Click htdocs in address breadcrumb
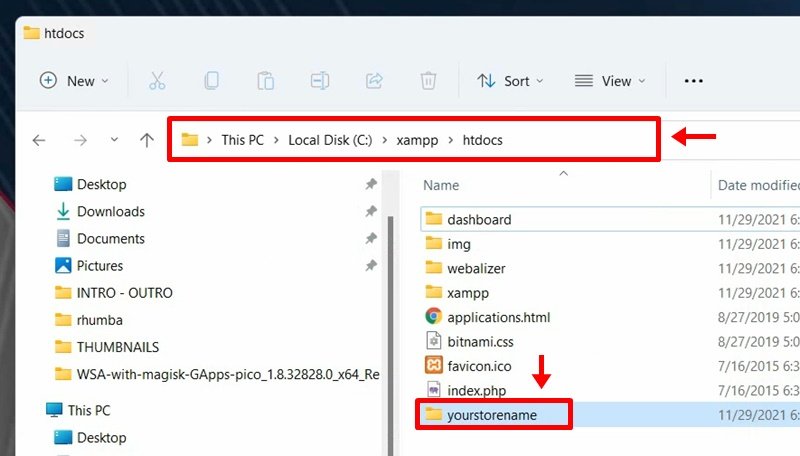This screenshot has width=800, height=456. pos(482,140)
